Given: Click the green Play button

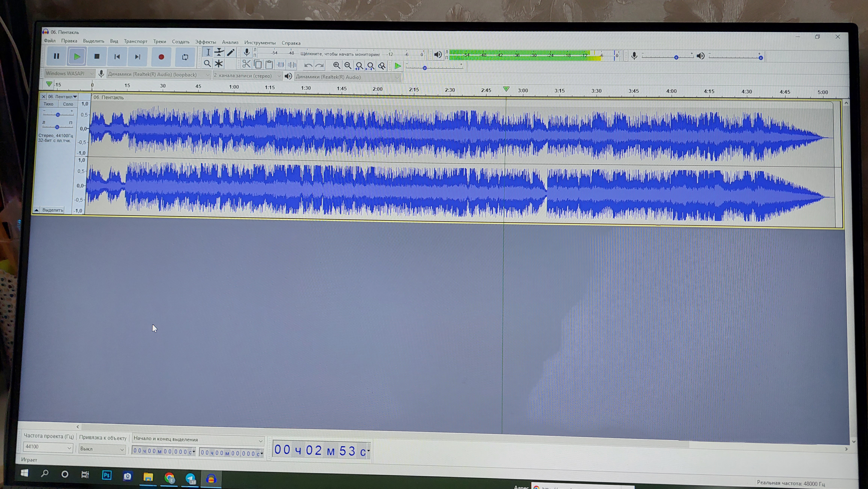Looking at the screenshot, I should point(77,56).
